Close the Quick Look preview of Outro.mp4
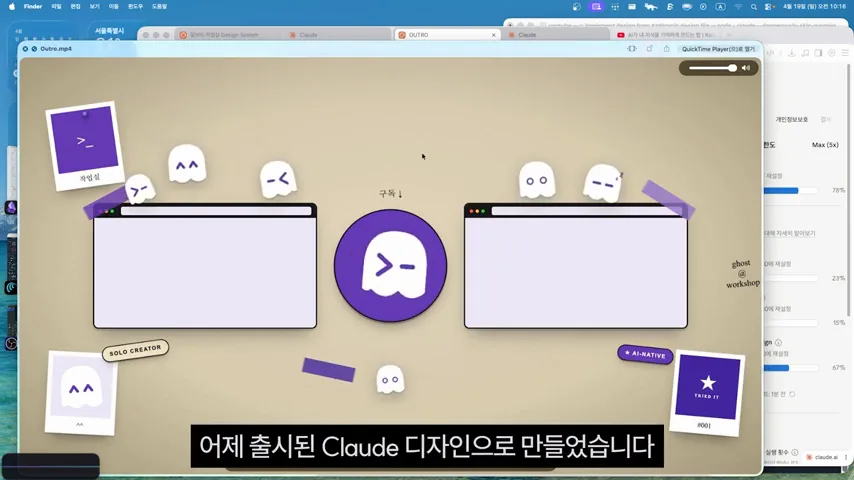Viewport: 854px width, 480px height. click(25, 48)
